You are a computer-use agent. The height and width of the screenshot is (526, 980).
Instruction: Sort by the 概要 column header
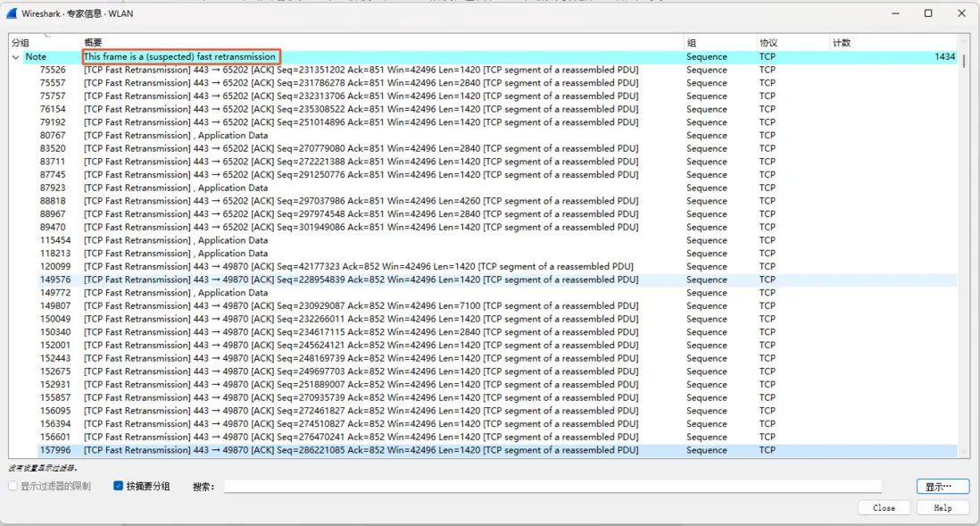(x=93, y=43)
